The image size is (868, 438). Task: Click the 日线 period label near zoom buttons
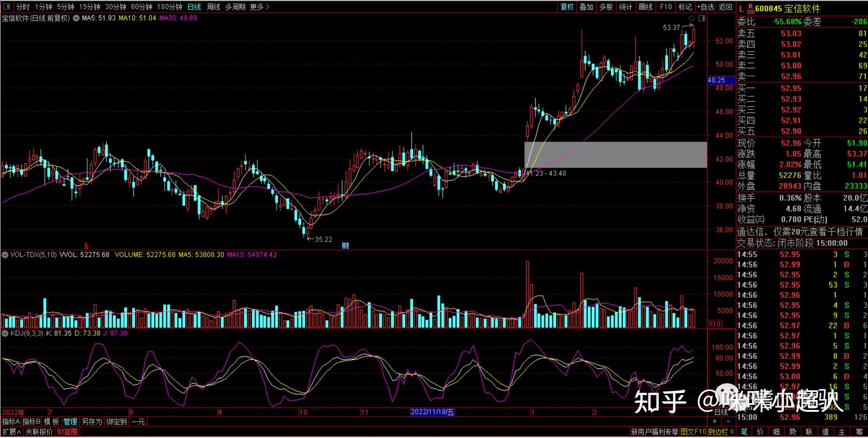click(721, 412)
